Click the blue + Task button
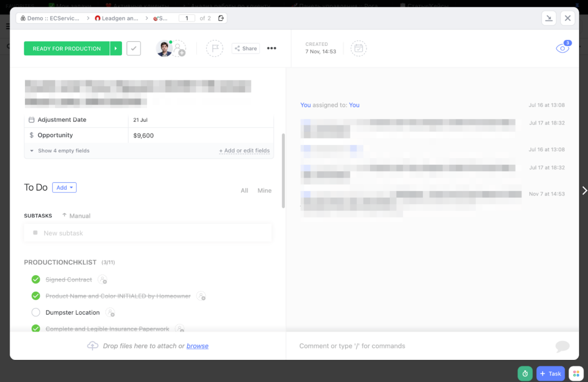 pyautogui.click(x=550, y=374)
